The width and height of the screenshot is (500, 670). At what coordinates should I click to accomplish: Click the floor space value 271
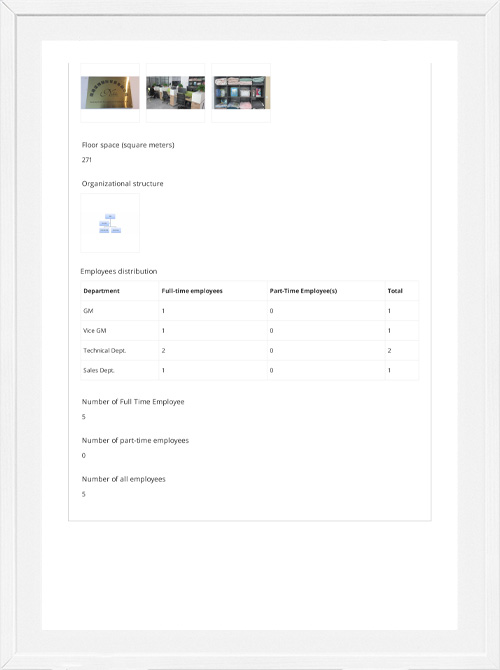tap(86, 160)
